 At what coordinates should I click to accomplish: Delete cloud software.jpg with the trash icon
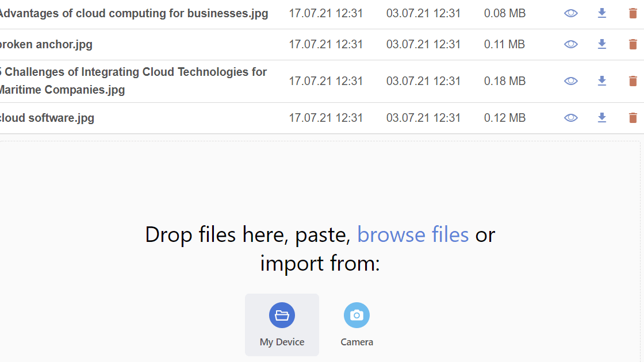point(633,117)
